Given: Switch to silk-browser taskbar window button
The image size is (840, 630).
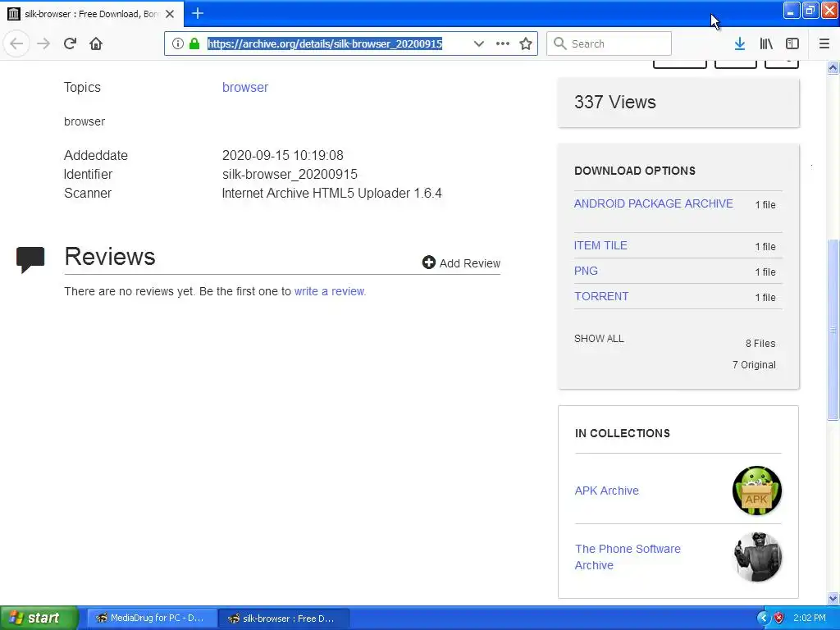Looking at the screenshot, I should (x=285, y=619).
